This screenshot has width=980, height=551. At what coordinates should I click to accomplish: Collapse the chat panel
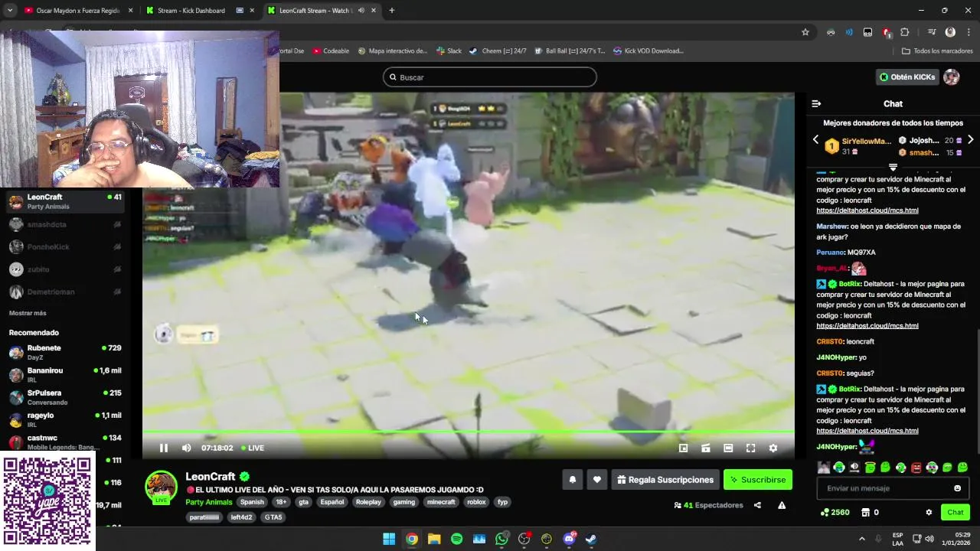click(x=816, y=103)
